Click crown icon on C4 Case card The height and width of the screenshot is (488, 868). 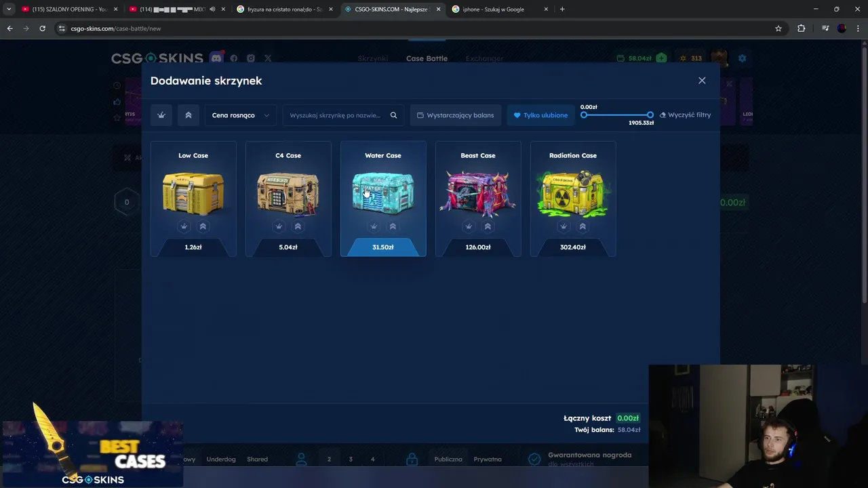click(279, 226)
